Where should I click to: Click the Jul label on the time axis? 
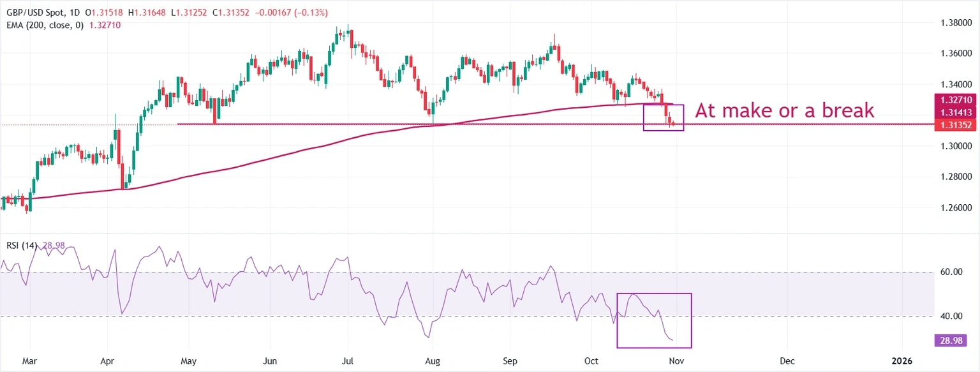click(348, 361)
